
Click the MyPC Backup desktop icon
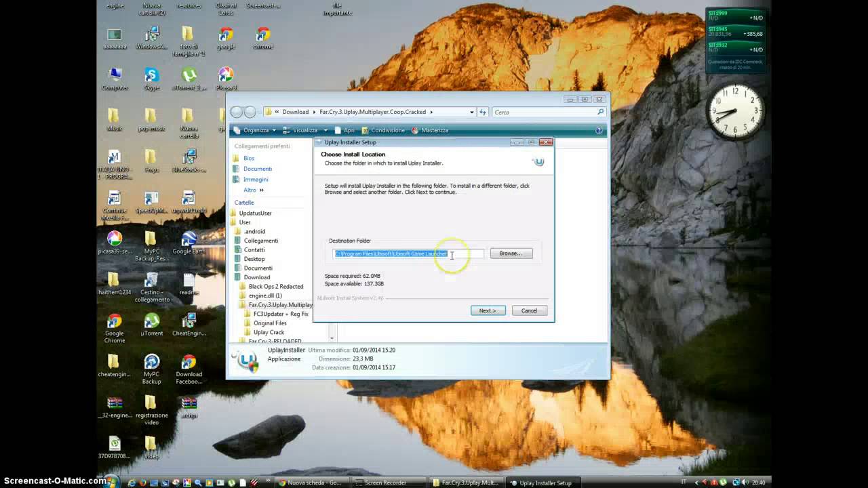(152, 369)
